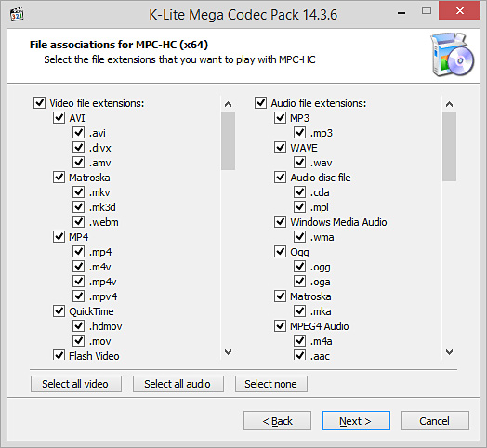The width and height of the screenshot is (487, 448).
Task: Click up arrow of audio list scrollbar
Action: click(450, 104)
